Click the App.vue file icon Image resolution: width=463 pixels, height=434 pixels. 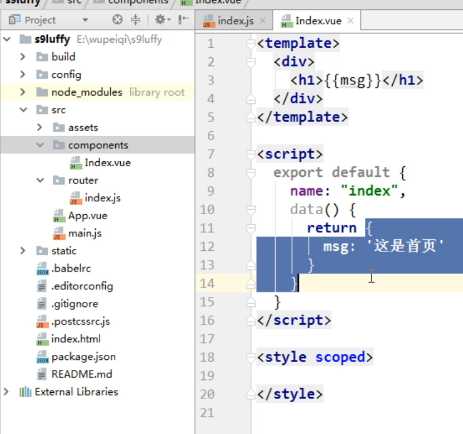[59, 216]
